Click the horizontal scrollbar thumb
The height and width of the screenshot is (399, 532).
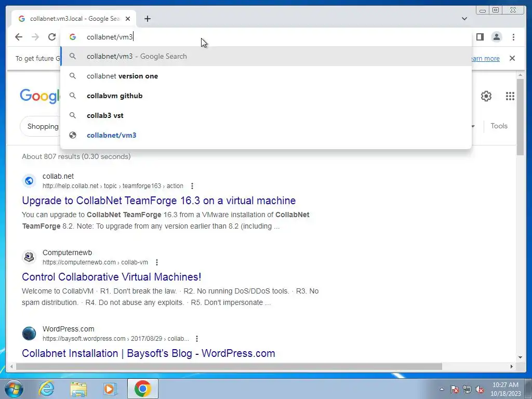229,366
